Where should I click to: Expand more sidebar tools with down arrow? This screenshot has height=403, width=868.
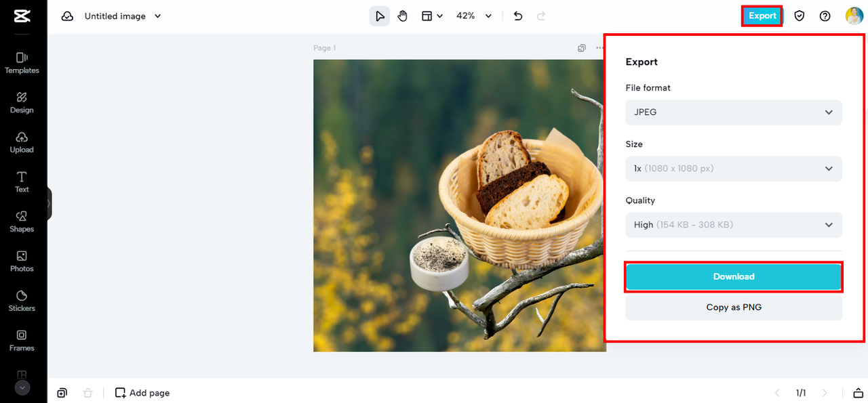click(x=22, y=388)
